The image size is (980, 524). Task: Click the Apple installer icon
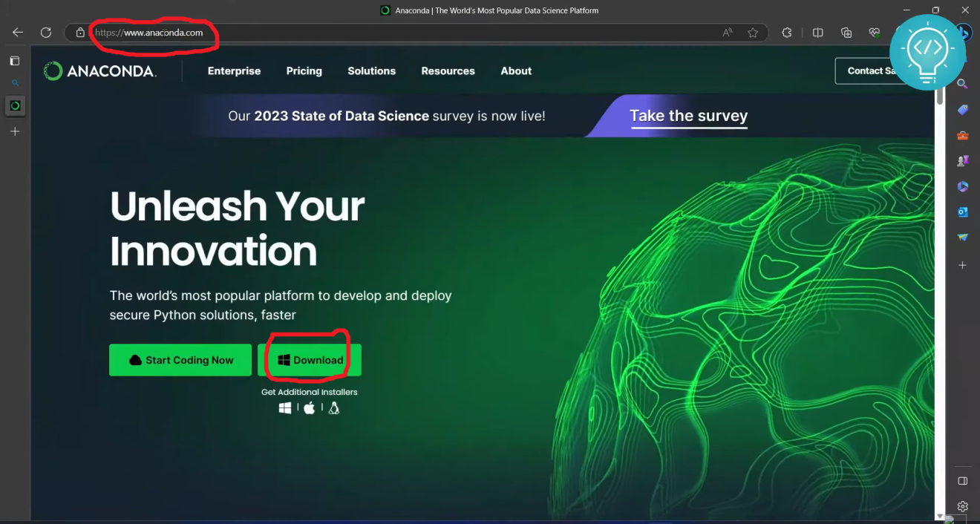310,408
